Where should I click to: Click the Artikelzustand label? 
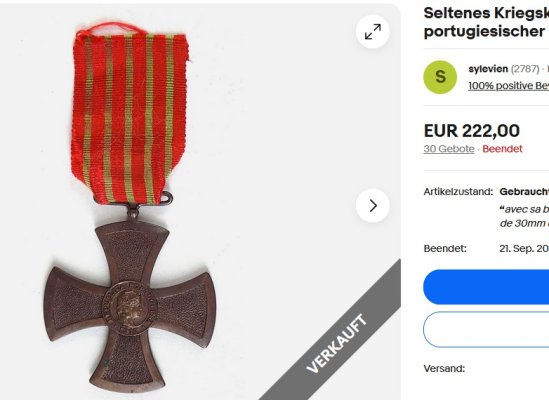coord(458,192)
